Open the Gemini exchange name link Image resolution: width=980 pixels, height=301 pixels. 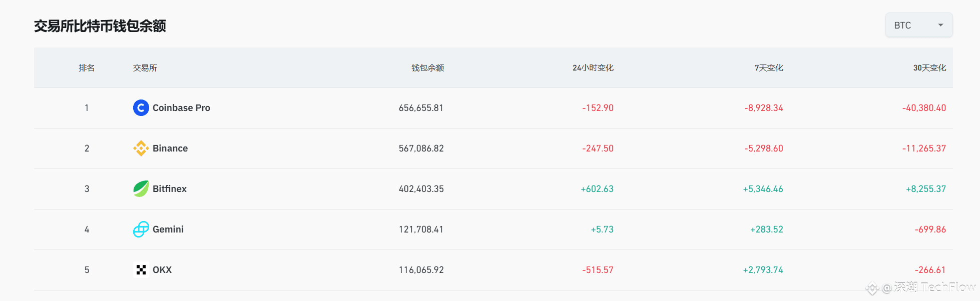click(168, 229)
